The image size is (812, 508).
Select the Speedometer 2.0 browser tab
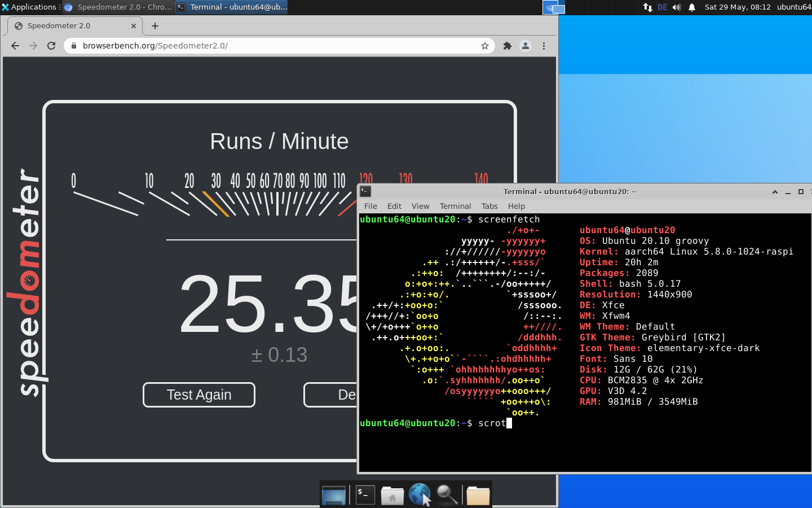pos(75,26)
